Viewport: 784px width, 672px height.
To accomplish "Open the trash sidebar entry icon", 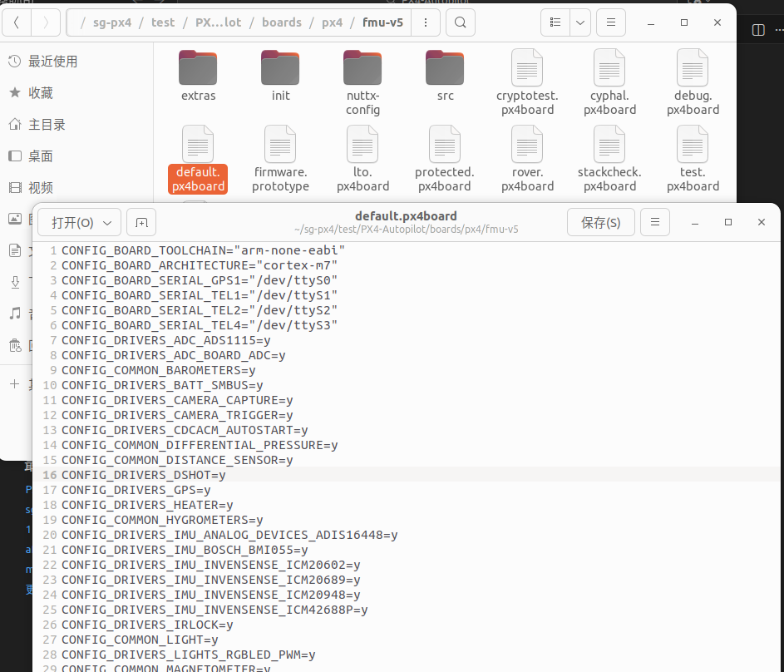I will (15, 345).
